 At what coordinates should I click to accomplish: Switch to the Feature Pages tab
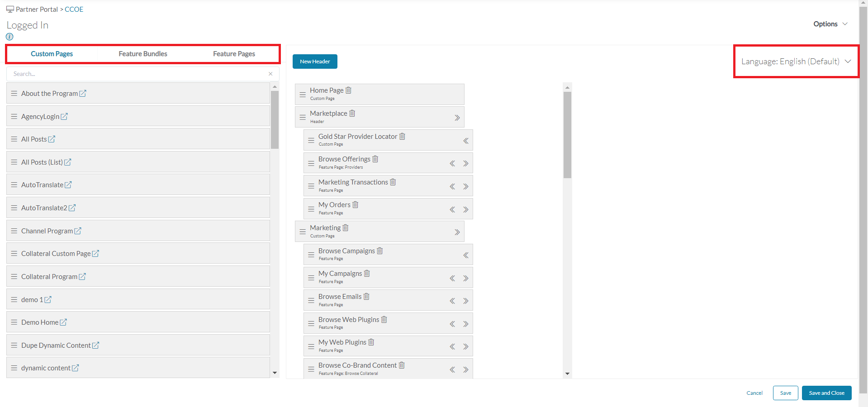234,53
